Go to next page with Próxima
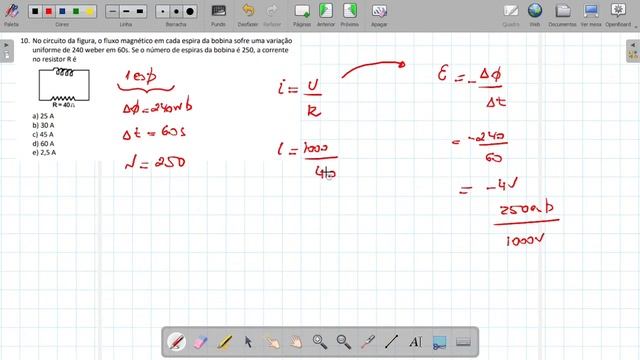The height and width of the screenshot is (360, 640). point(350,15)
